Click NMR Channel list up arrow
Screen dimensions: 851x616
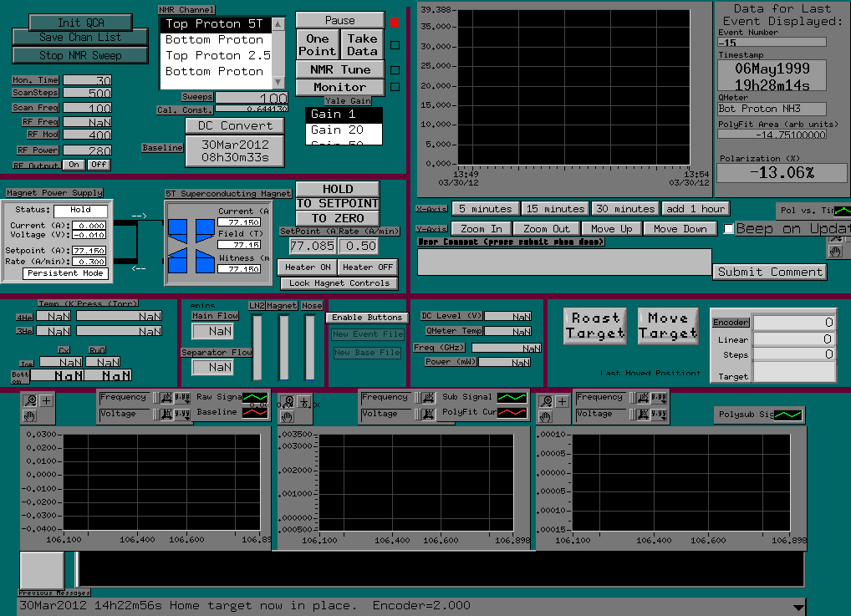pyautogui.click(x=278, y=24)
